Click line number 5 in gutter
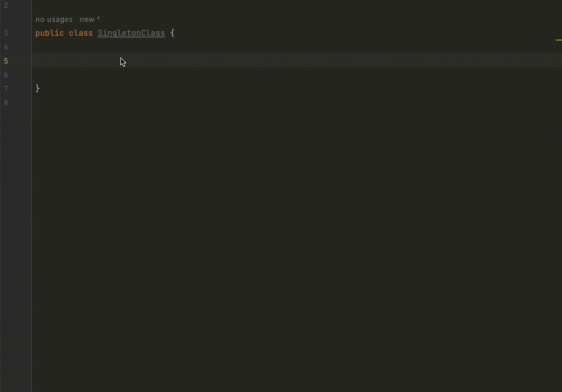The width and height of the screenshot is (562, 392). (6, 61)
